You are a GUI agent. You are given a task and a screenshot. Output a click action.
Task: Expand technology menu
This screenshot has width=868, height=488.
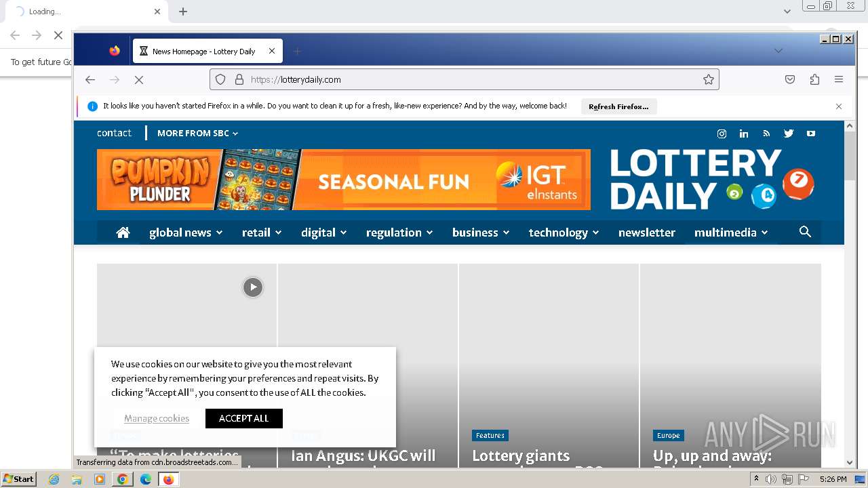(564, 232)
